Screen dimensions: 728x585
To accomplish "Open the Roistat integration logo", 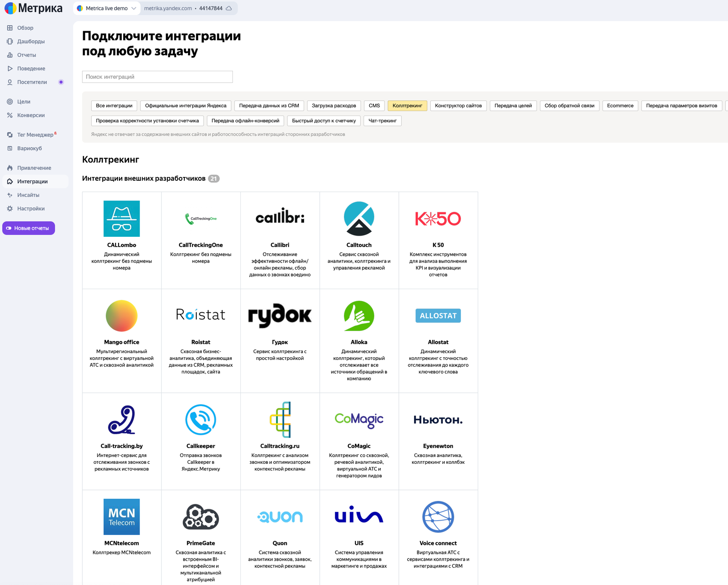I will coord(201,314).
